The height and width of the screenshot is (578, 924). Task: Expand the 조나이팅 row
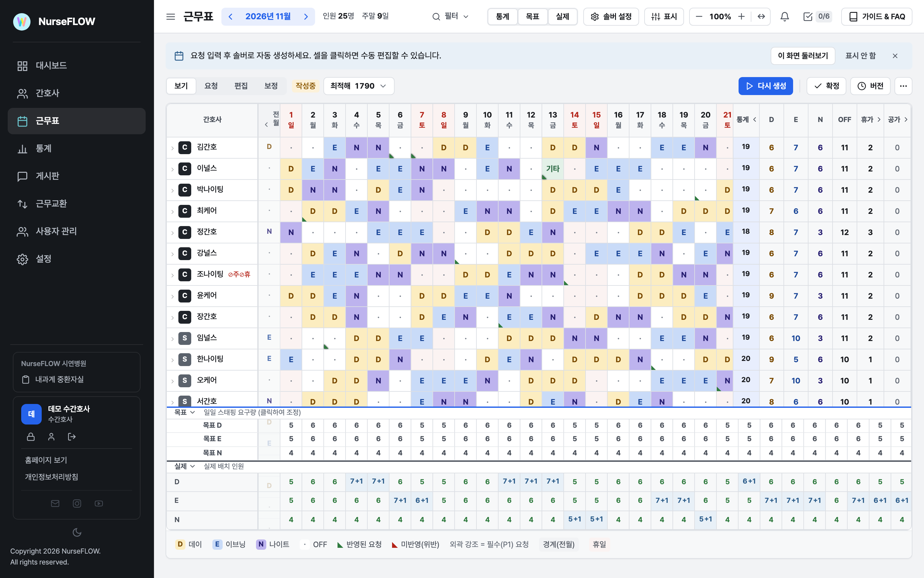(172, 275)
